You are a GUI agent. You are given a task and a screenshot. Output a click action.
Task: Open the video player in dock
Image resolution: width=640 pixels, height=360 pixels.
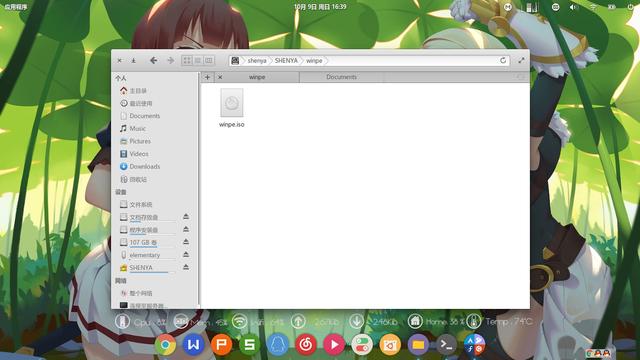tap(334, 345)
